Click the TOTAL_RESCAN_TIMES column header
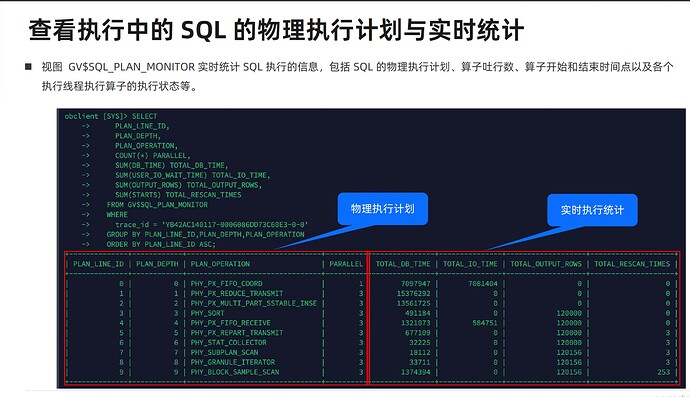690x397 pixels. (x=632, y=264)
